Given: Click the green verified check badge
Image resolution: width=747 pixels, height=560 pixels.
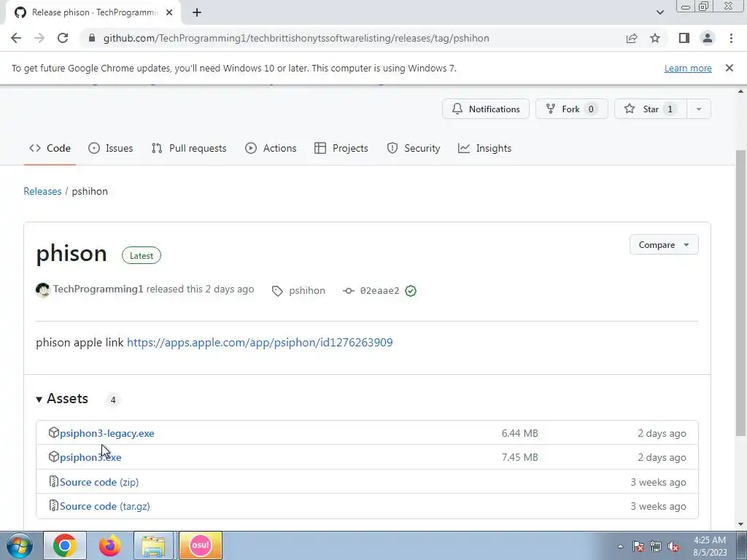Looking at the screenshot, I should (x=411, y=290).
